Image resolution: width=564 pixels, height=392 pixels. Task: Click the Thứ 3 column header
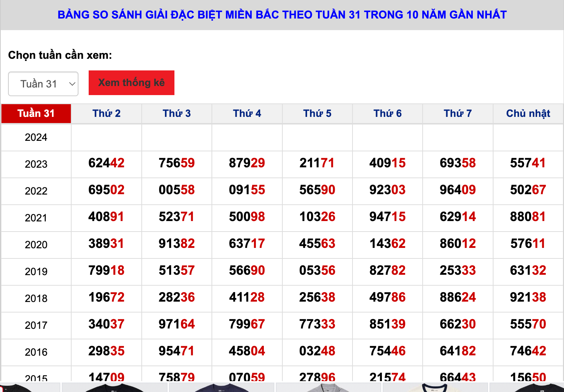(177, 114)
